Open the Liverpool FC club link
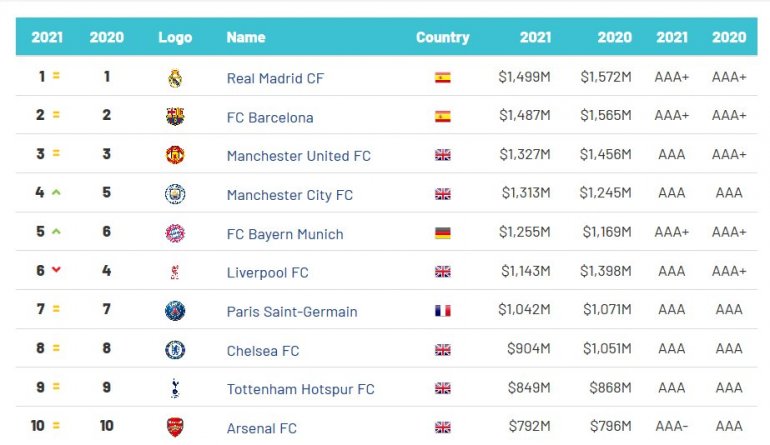The width and height of the screenshot is (770, 445). click(267, 272)
